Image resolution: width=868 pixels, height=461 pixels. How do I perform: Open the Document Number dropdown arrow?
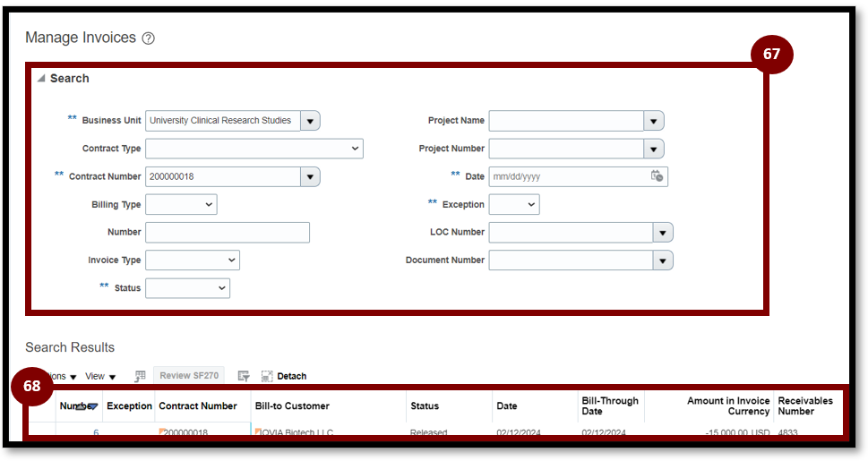(663, 260)
